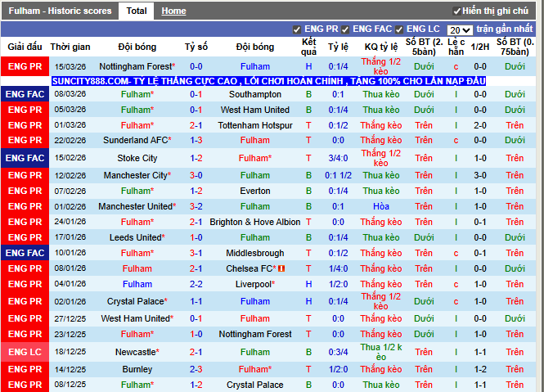The width and height of the screenshot is (544, 392).
Task: Click ENG FAC badge in Southampton match row
Action: [25, 94]
